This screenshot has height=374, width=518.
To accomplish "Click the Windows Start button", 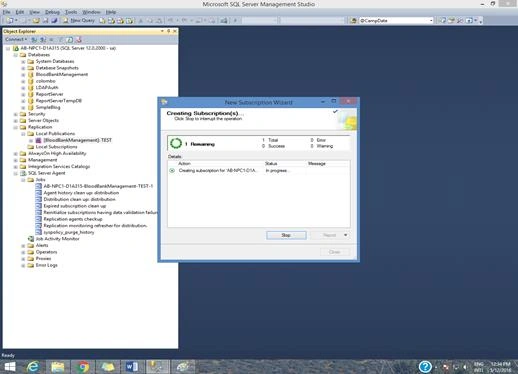I will click(9, 367).
